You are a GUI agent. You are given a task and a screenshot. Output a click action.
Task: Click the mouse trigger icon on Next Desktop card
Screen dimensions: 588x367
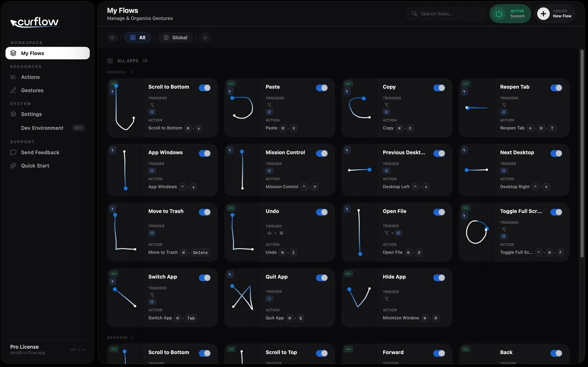504,171
